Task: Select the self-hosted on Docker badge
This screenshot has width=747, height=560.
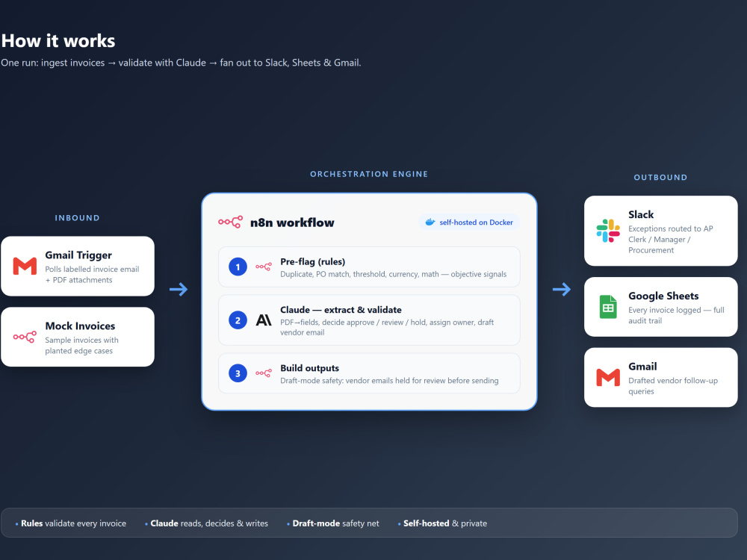Action: [x=469, y=223]
